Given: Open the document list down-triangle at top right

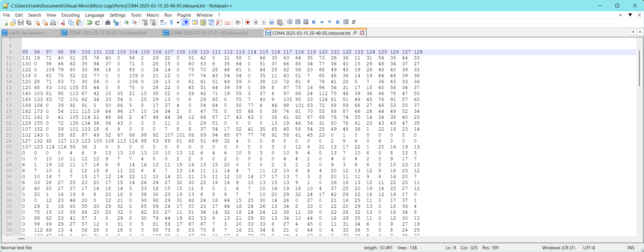Looking at the screenshot, I should [x=630, y=15].
